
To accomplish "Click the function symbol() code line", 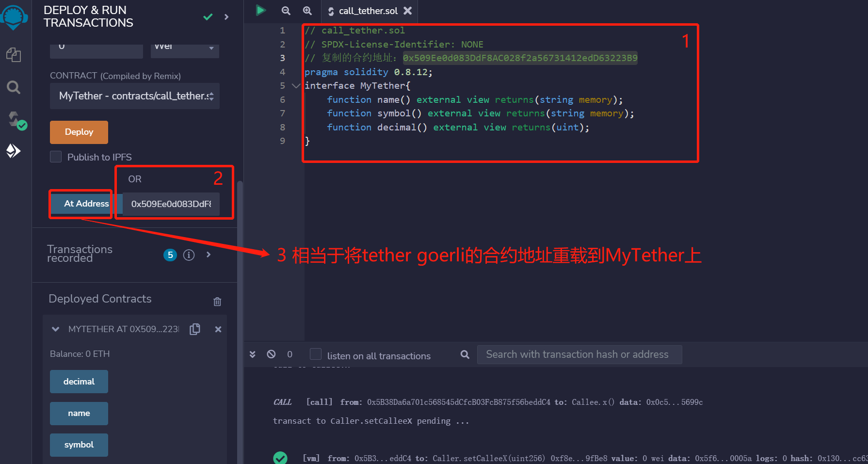I will 481,113.
